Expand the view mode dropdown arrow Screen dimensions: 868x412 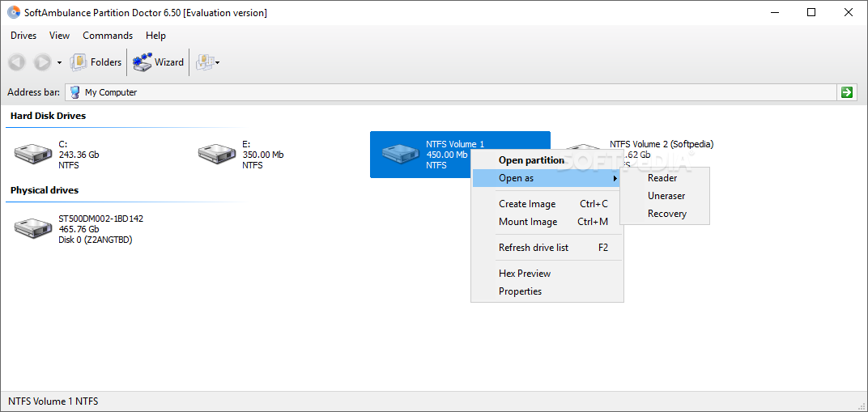(x=218, y=63)
